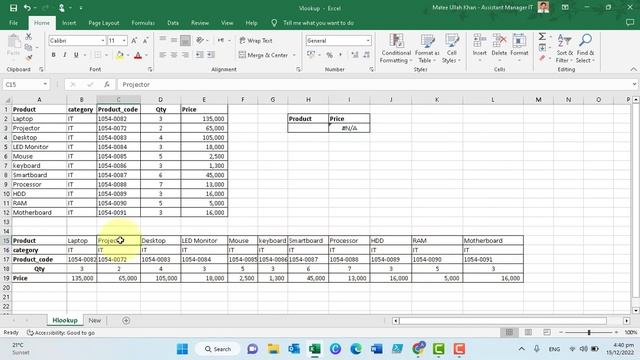Select column header D

pos(160,100)
